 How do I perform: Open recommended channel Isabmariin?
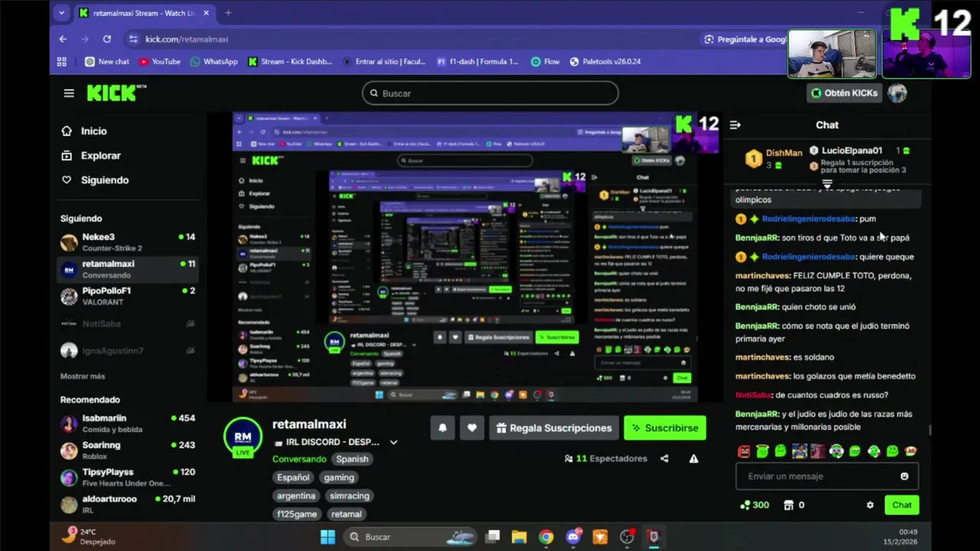click(x=128, y=423)
